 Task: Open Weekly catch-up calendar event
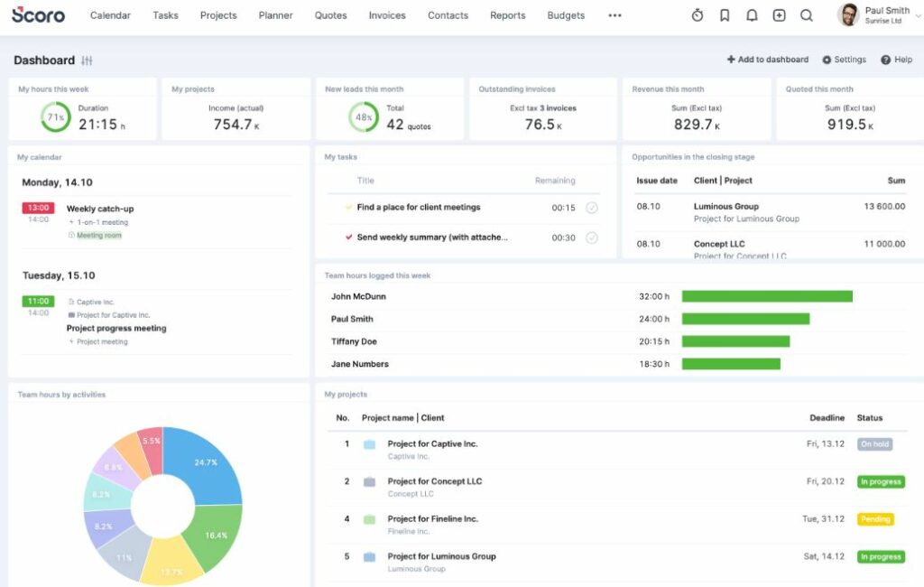tap(100, 209)
